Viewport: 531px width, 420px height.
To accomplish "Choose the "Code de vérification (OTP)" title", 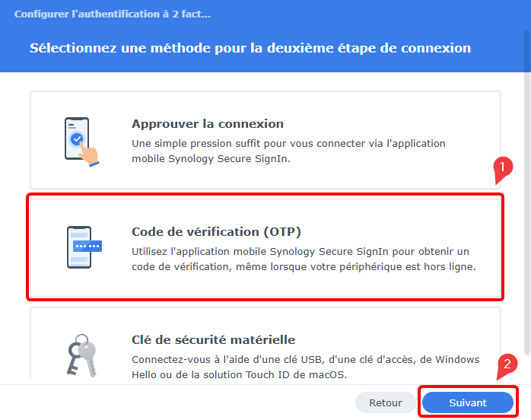I will tap(222, 231).
